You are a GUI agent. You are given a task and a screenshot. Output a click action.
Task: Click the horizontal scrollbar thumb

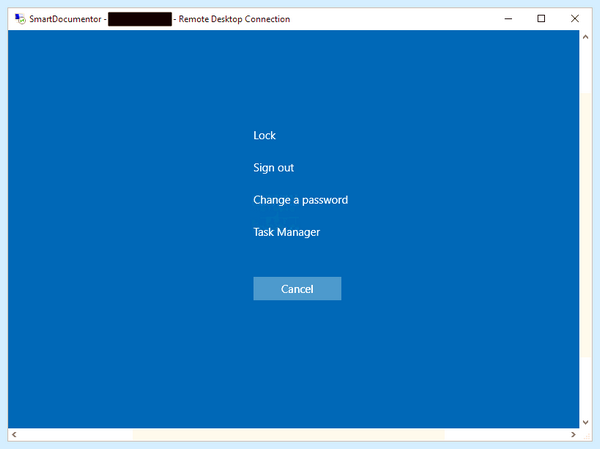coord(289,434)
